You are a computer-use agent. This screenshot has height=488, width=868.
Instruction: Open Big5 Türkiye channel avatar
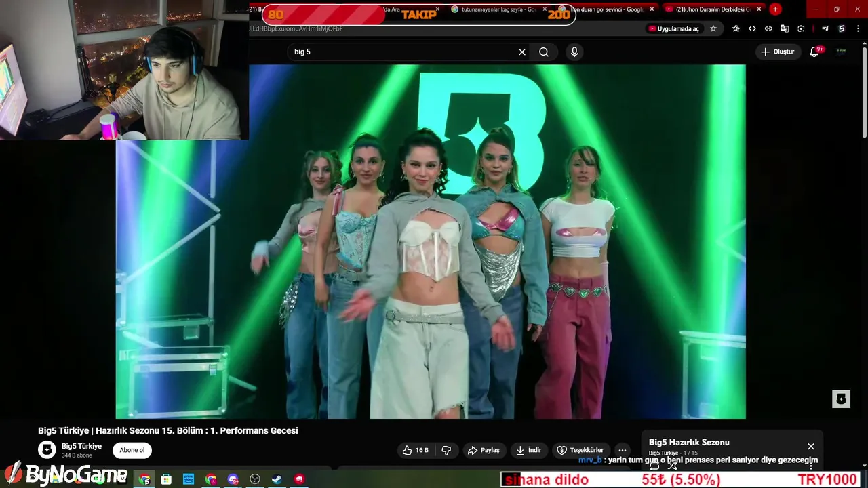(47, 450)
